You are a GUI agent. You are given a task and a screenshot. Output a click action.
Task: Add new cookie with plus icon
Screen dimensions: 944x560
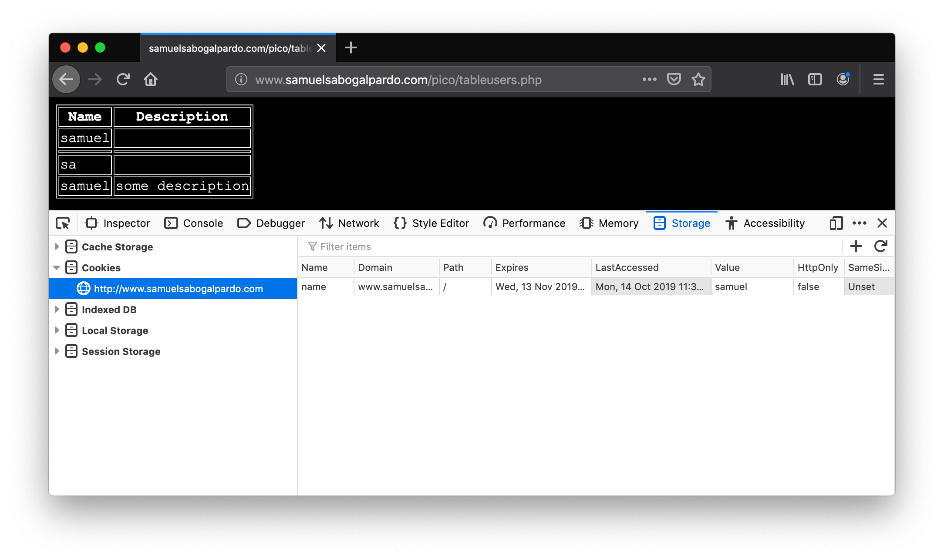856,246
